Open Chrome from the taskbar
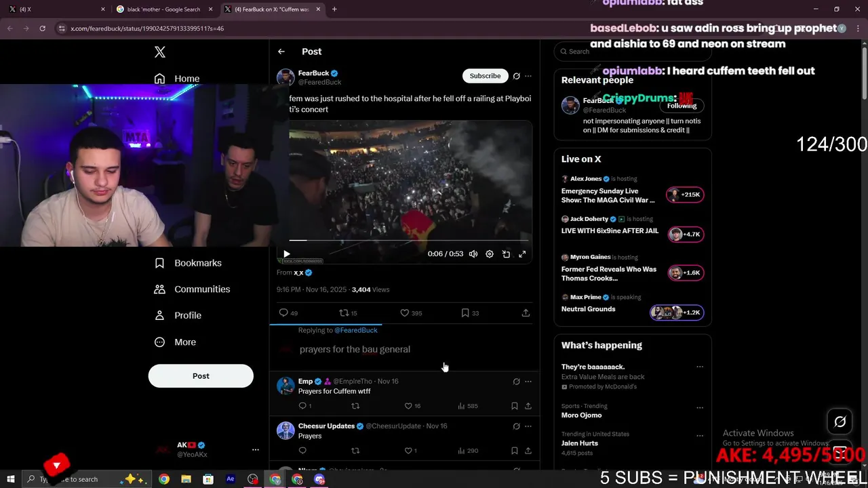Screen dimensions: 868x488 tap(164, 479)
